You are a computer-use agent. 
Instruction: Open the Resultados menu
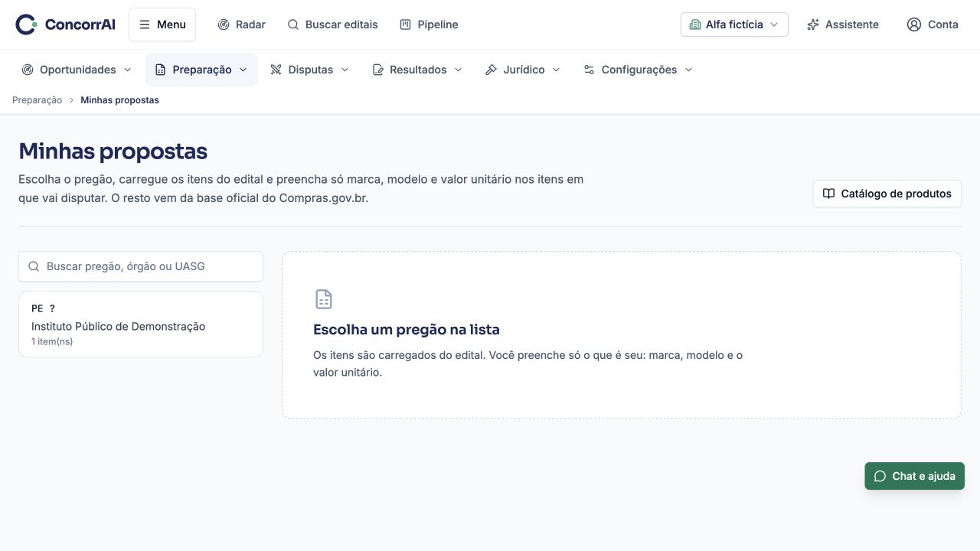(417, 70)
